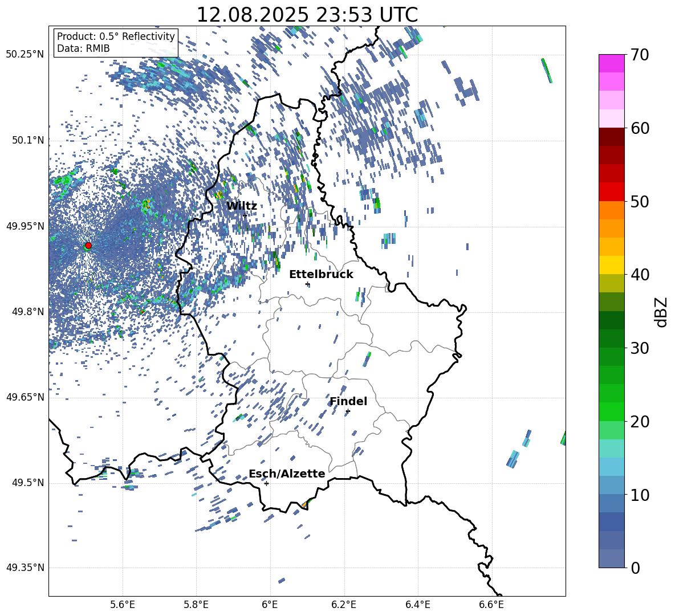Click the bright red 50 dBZ colorbar segment

tap(611, 192)
